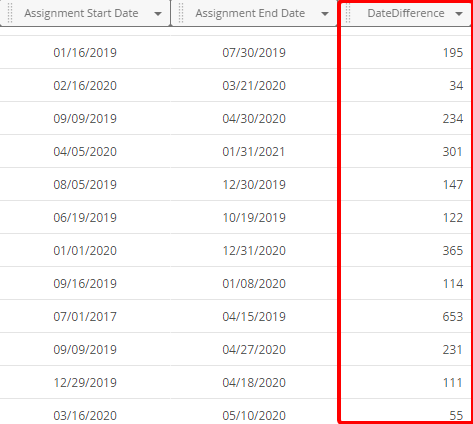473x424 pixels.
Task: Click the Assignment Start Date header label
Action: tap(81, 13)
